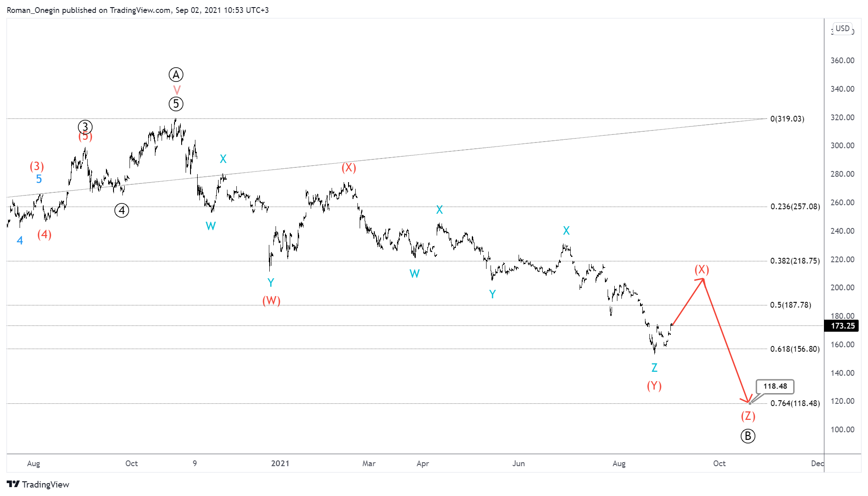The width and height of the screenshot is (868, 496).
Task: Open the USD currency selector
Action: point(842,28)
